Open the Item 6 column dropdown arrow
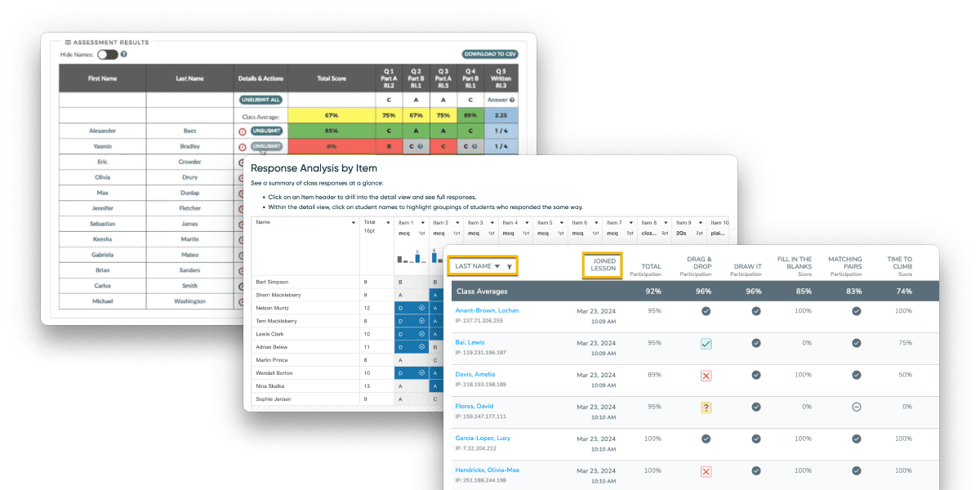The height and width of the screenshot is (490, 980). click(x=597, y=222)
